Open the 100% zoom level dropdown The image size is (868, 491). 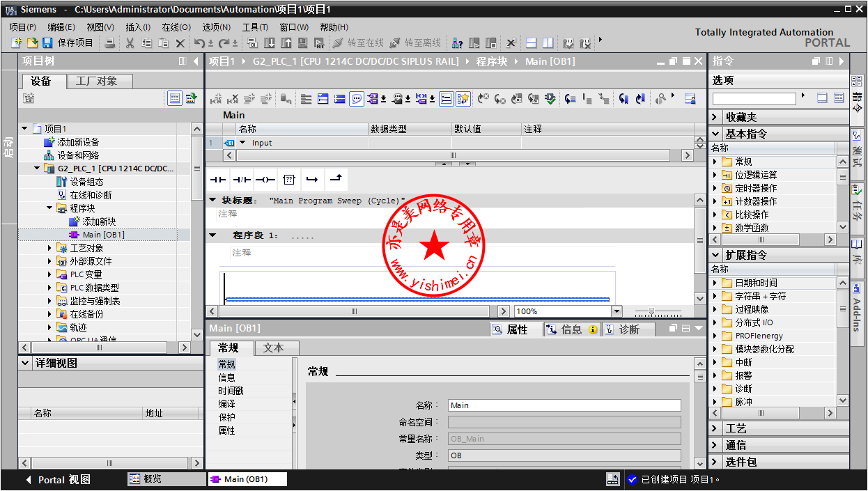pyautogui.click(x=617, y=311)
